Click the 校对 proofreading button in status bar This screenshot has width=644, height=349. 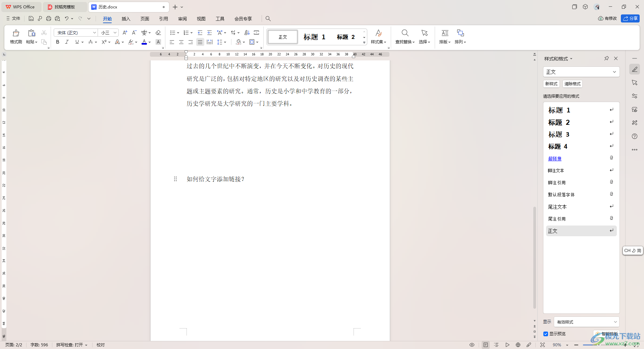101,345
